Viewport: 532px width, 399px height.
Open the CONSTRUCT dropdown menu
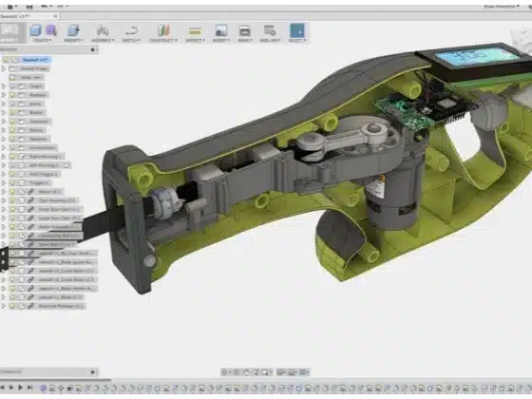coord(163,40)
